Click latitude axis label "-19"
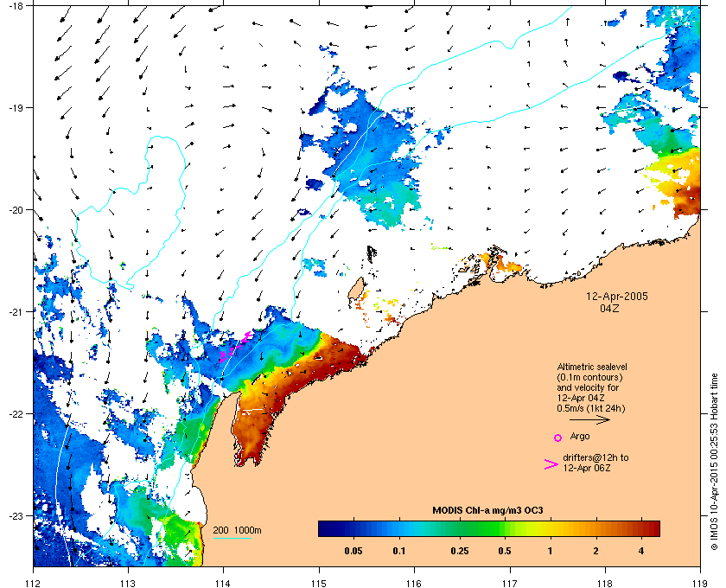The width and height of the screenshot is (726, 588). point(16,107)
